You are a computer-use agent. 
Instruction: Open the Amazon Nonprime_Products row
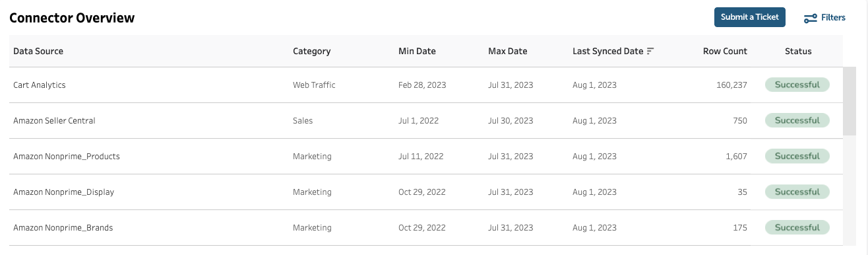426,157
